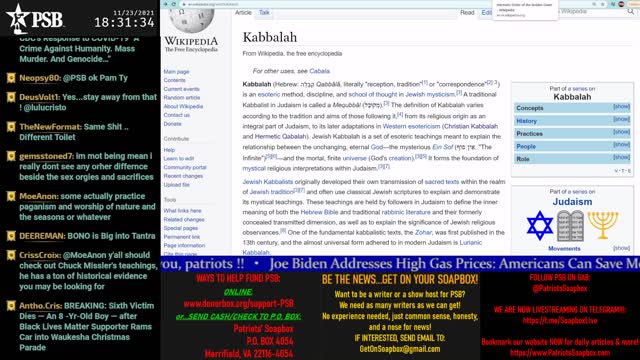Click the badge icon beside DEEREMAN
Image resolution: width=640 pixels, height=360 pixels.
point(11,236)
